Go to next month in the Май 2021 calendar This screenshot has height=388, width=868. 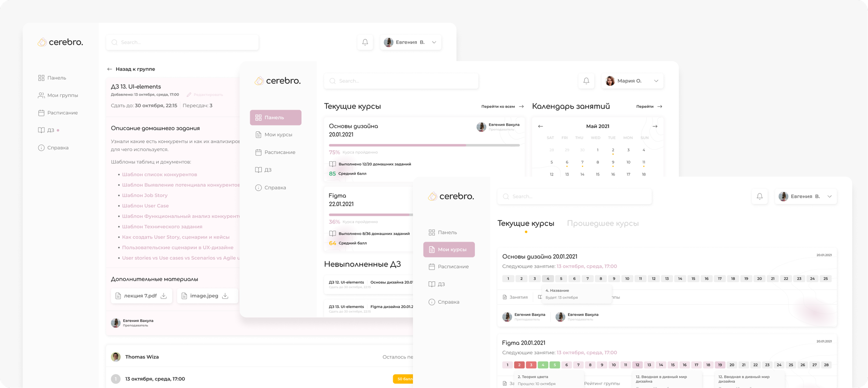pyautogui.click(x=655, y=126)
